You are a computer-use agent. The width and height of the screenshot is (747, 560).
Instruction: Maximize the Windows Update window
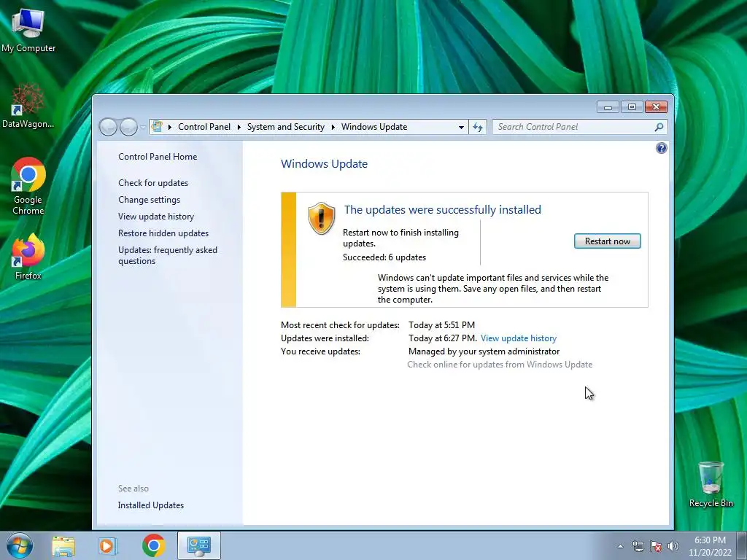(x=632, y=107)
